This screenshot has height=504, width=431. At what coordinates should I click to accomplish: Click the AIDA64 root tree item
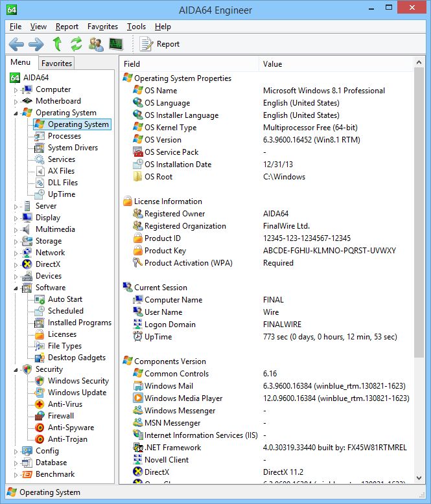point(36,78)
